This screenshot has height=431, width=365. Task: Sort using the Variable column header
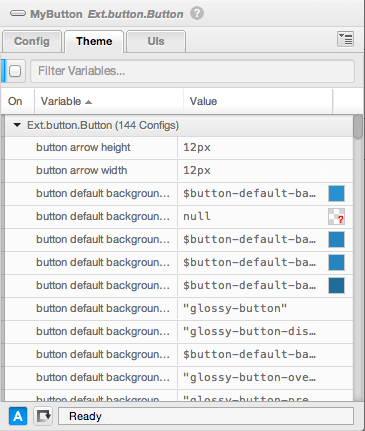click(109, 101)
